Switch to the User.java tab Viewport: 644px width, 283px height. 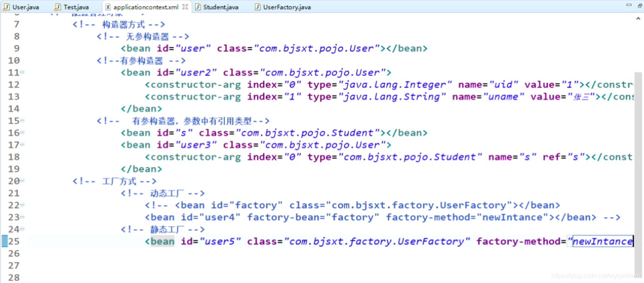[26, 7]
